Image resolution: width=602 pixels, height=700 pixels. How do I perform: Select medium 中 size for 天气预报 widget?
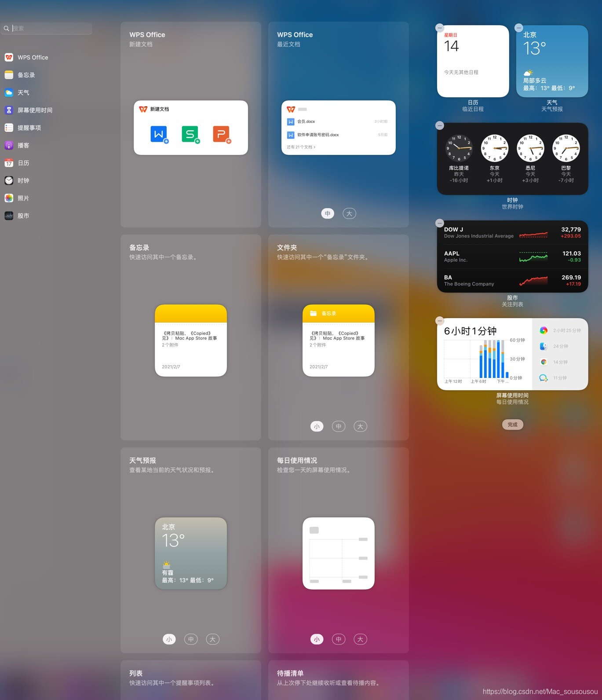click(x=191, y=639)
